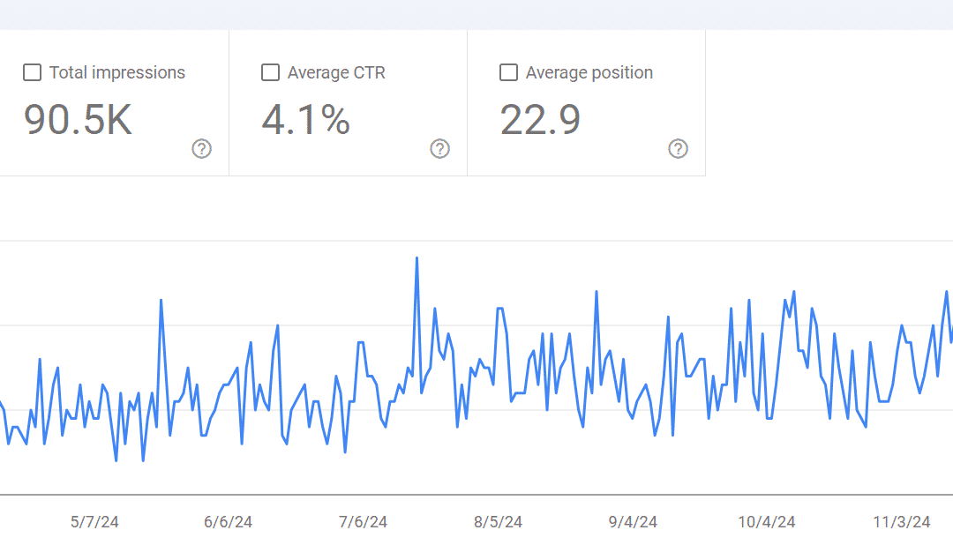The height and width of the screenshot is (560, 953).
Task: Click the 10/4/24 date axis label
Action: point(767,522)
